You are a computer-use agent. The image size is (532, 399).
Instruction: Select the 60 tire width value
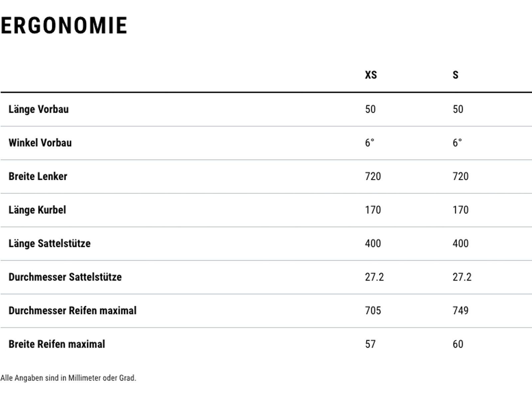[458, 344]
